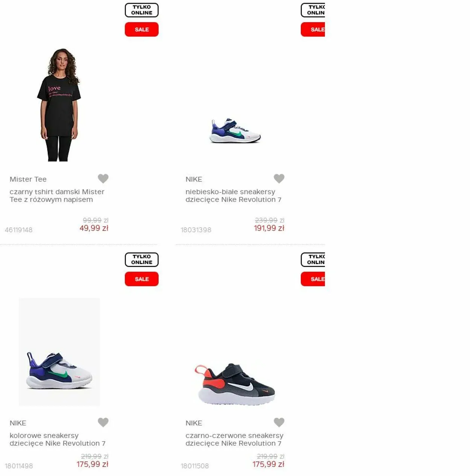Click product code 18011508

195,466
